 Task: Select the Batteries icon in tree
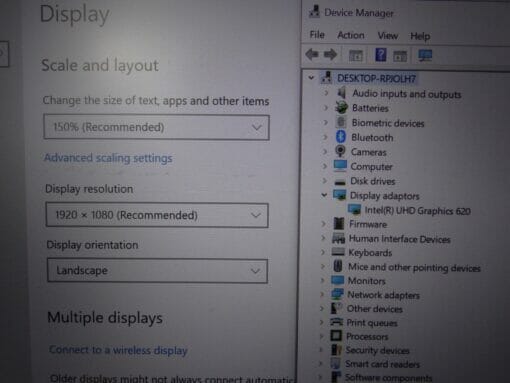click(341, 107)
